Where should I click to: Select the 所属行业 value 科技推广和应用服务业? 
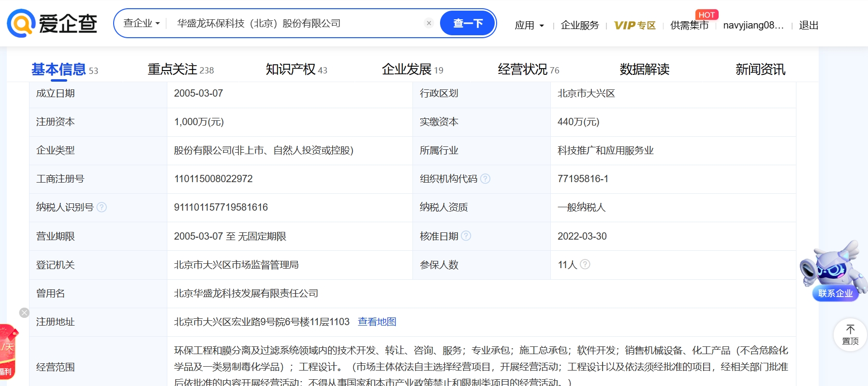pos(605,150)
